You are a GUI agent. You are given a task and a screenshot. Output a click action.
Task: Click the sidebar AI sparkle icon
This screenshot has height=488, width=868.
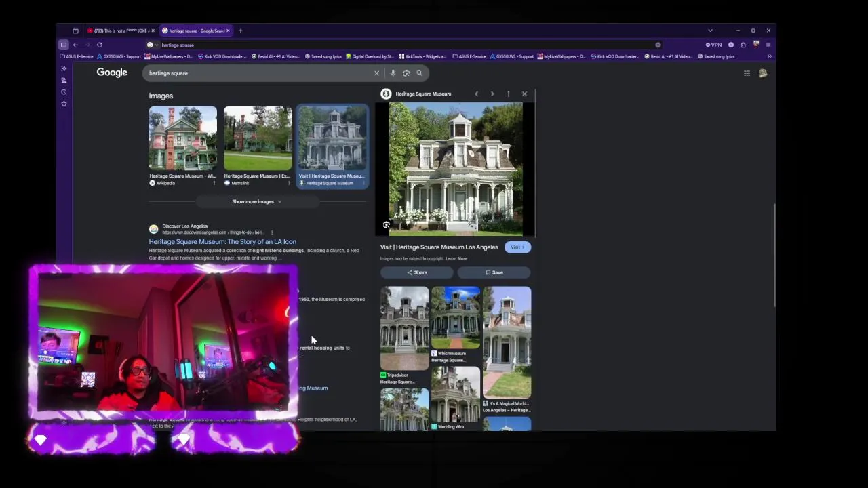click(64, 68)
